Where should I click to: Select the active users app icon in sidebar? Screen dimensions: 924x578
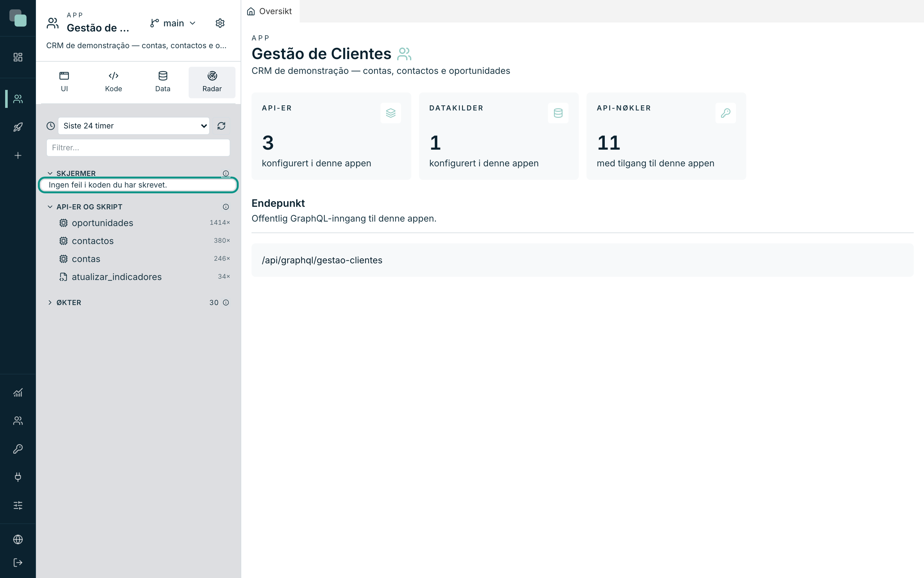pos(18,99)
